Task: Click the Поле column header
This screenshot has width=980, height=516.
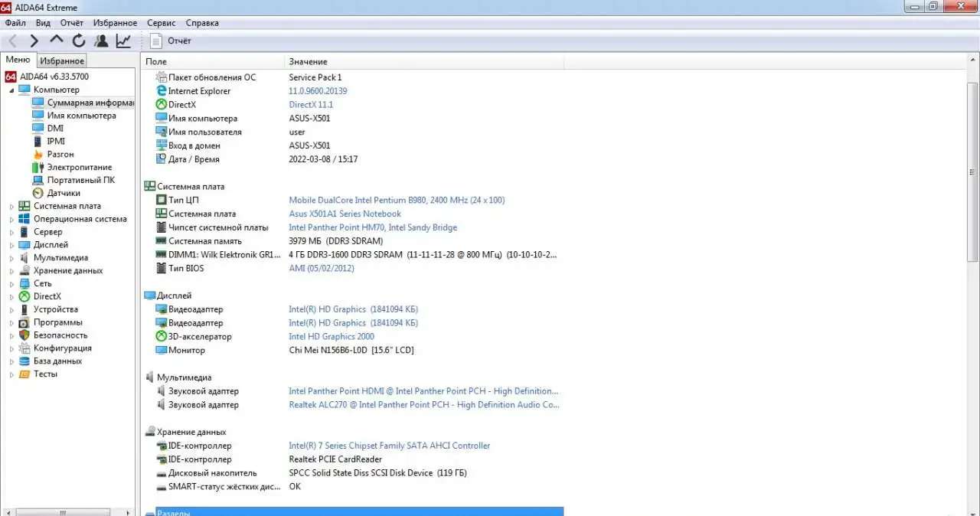Action: click(213, 61)
